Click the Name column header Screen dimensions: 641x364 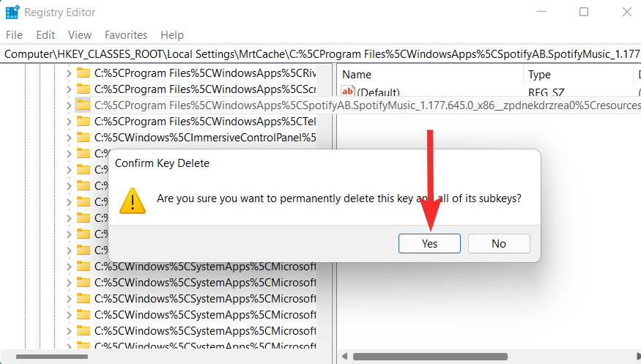click(357, 75)
